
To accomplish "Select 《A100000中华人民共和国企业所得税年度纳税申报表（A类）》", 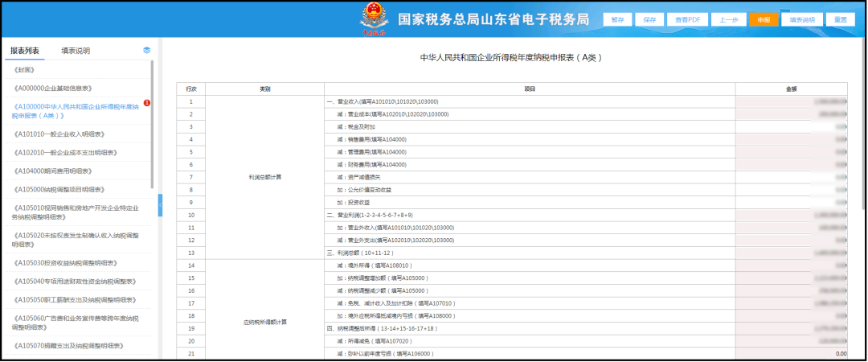I will (x=77, y=111).
